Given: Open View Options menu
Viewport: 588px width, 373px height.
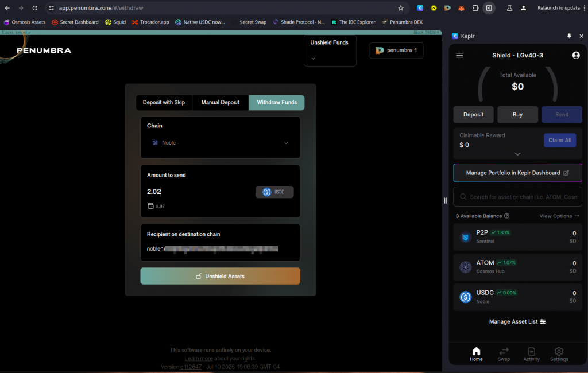Looking at the screenshot, I should click(x=559, y=216).
